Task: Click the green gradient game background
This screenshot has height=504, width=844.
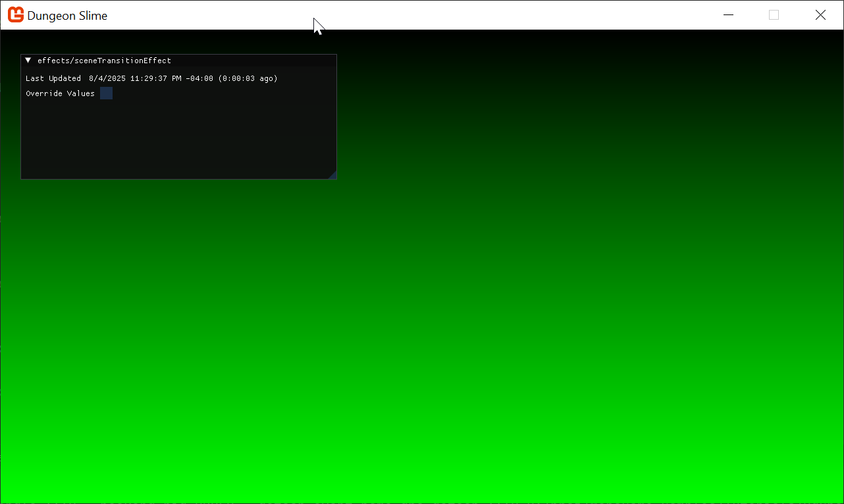Action: click(x=527, y=329)
